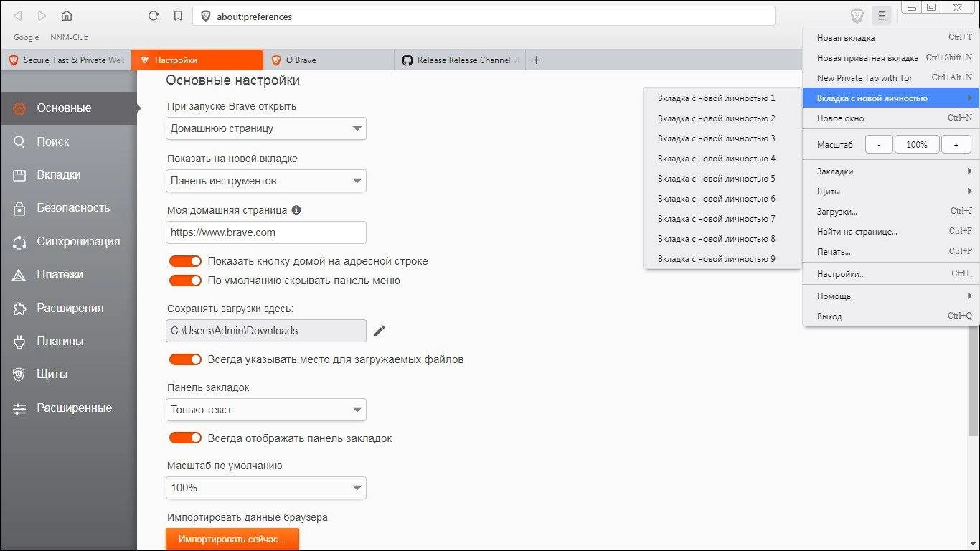Open Вкладки settings section

pos(68,174)
